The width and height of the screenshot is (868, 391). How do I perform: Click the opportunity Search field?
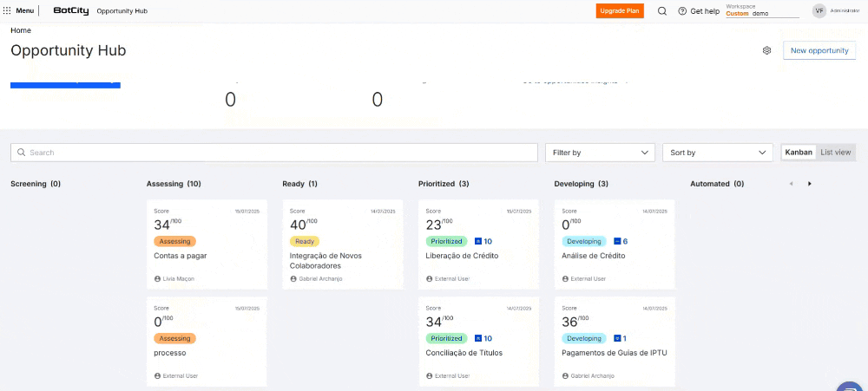click(x=274, y=153)
